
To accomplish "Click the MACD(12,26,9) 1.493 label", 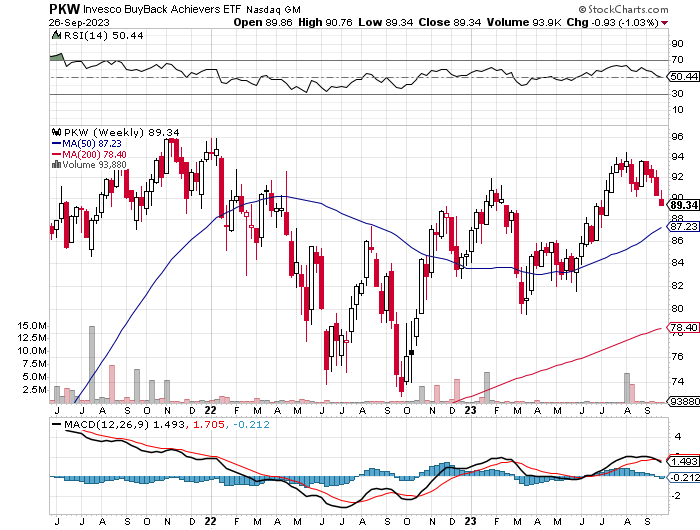I will click(124, 424).
